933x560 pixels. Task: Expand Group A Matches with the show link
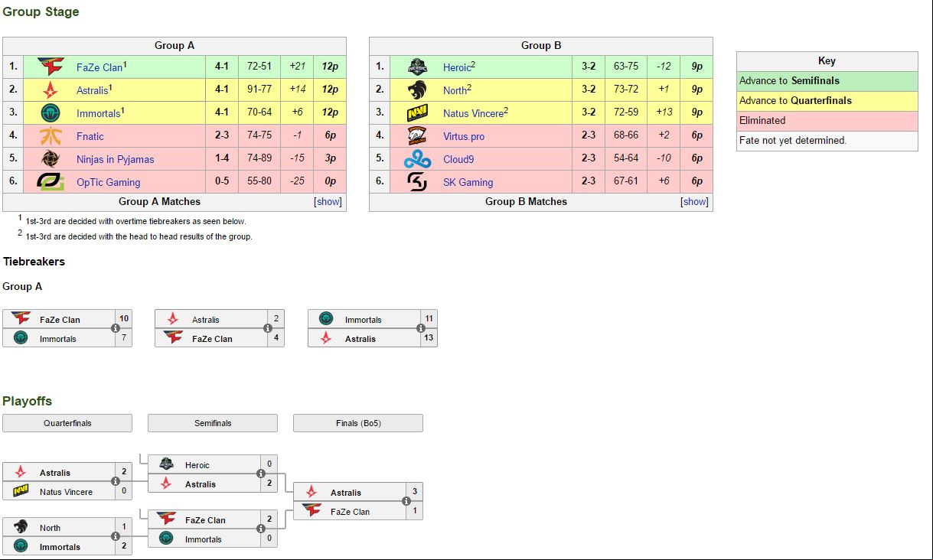coord(328,202)
